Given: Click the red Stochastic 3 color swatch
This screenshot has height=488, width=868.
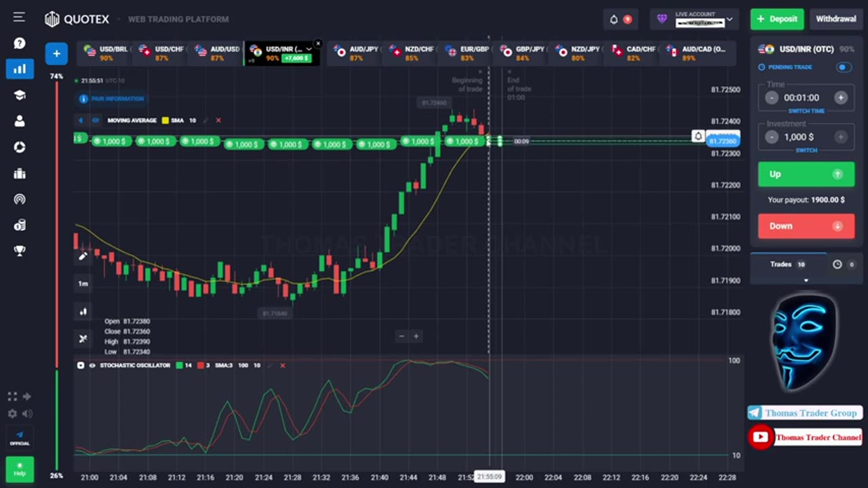Looking at the screenshot, I should (x=201, y=365).
